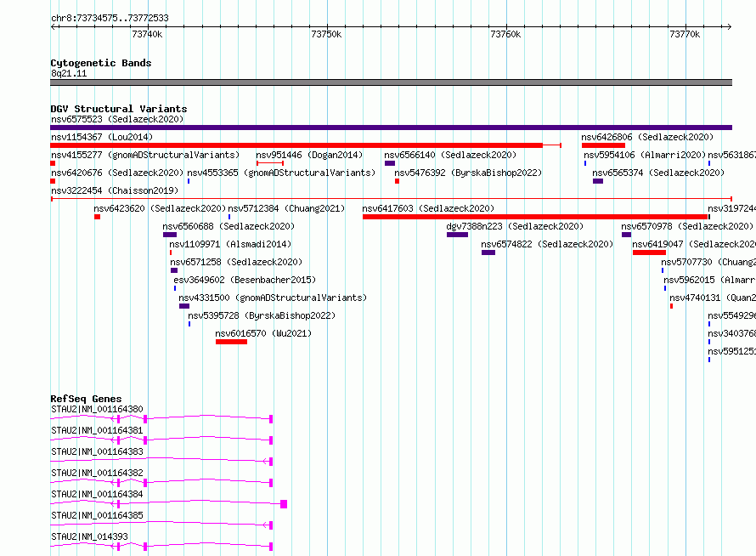Click the RefSeq Genes track title
This screenshot has height=556, width=756.
coord(86,399)
